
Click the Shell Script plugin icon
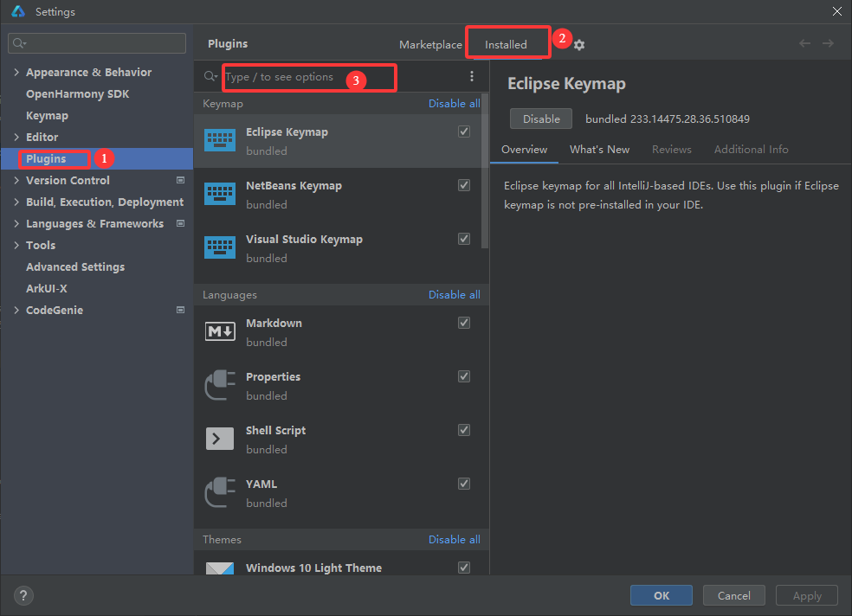(x=220, y=439)
